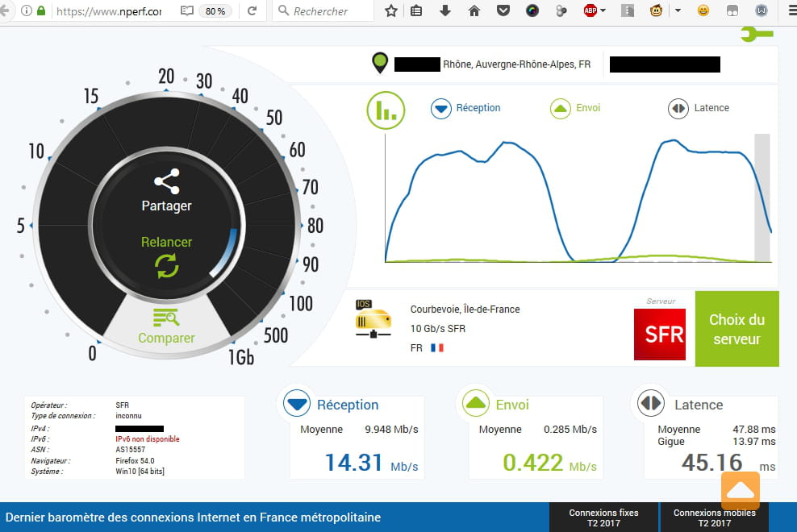Reload the page with refresh icon
Screen dimensions: 797x532
(x=252, y=10)
